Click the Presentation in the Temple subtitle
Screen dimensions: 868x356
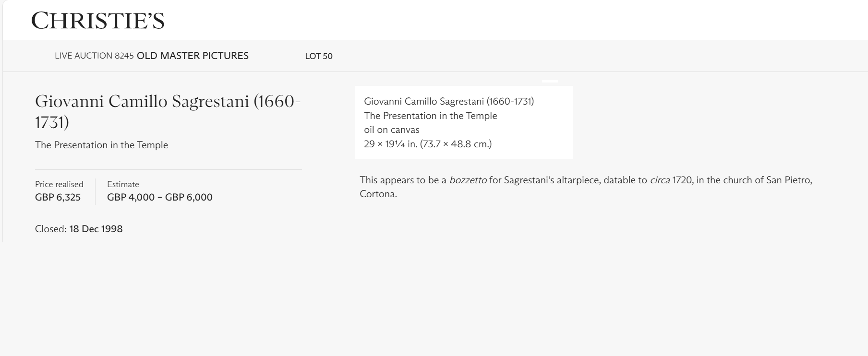101,145
